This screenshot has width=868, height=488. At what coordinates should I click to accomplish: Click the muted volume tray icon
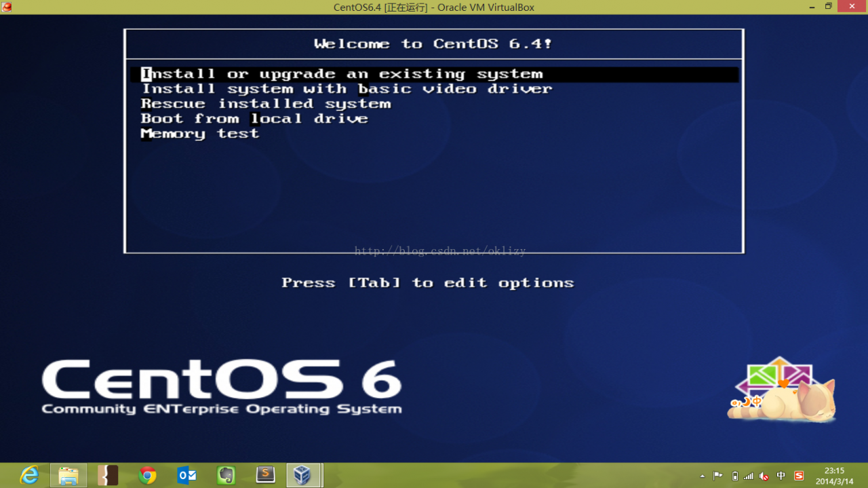764,476
